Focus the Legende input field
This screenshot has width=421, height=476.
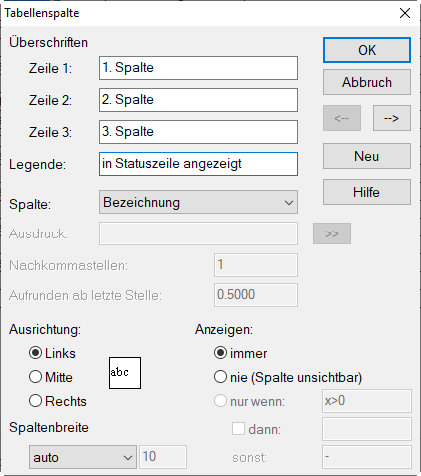[198, 164]
